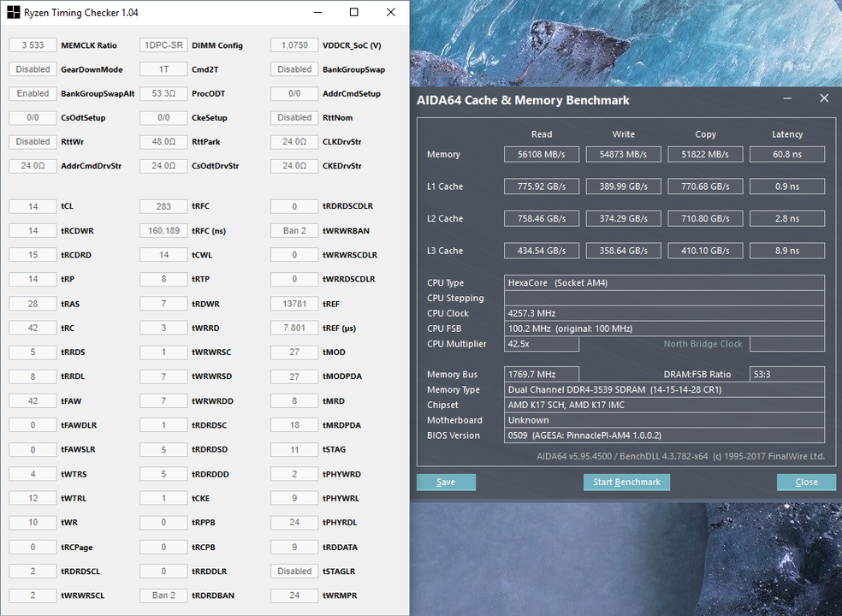Click the ProcODT 53.3Ω field
Image resolution: width=842 pixels, height=616 pixels.
pyautogui.click(x=163, y=93)
